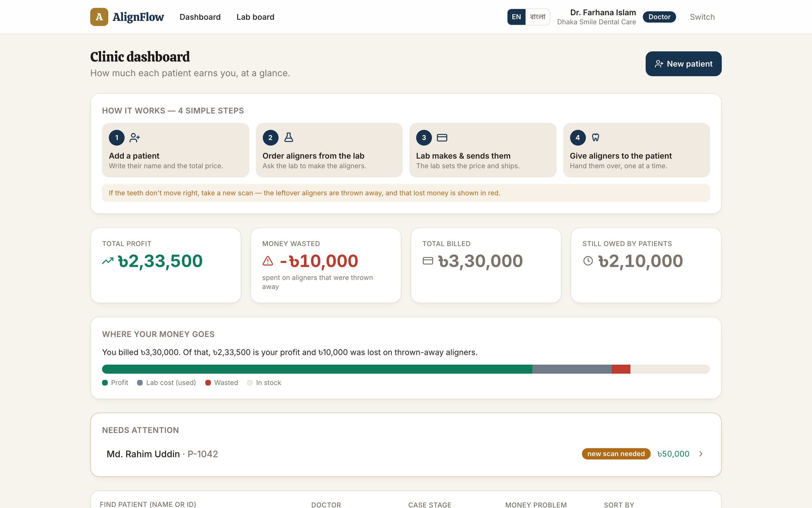Screen dimensions: 812x508
Task: Switch language to বাংলা
Action: [538, 17]
